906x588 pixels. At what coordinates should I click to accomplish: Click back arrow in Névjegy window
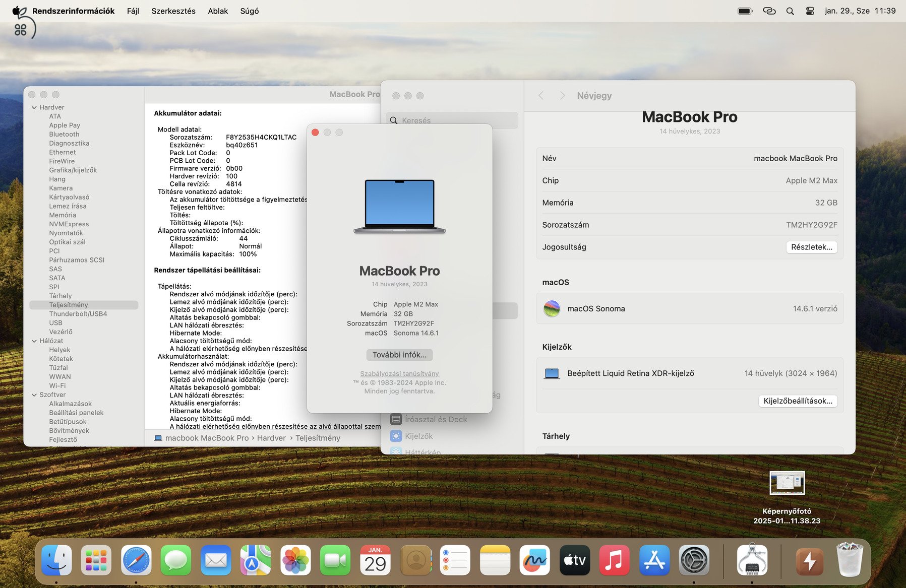[541, 96]
